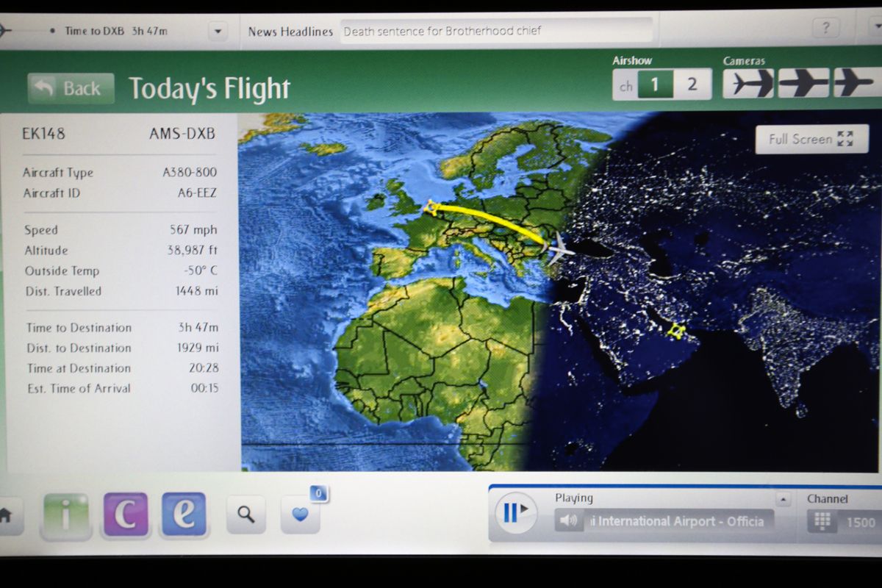Click the outside temp value -50° C
The width and height of the screenshot is (882, 588).
(x=201, y=270)
